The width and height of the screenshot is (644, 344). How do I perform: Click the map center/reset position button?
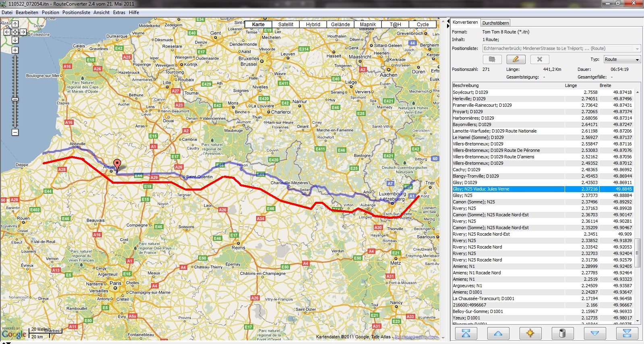(x=15, y=32)
